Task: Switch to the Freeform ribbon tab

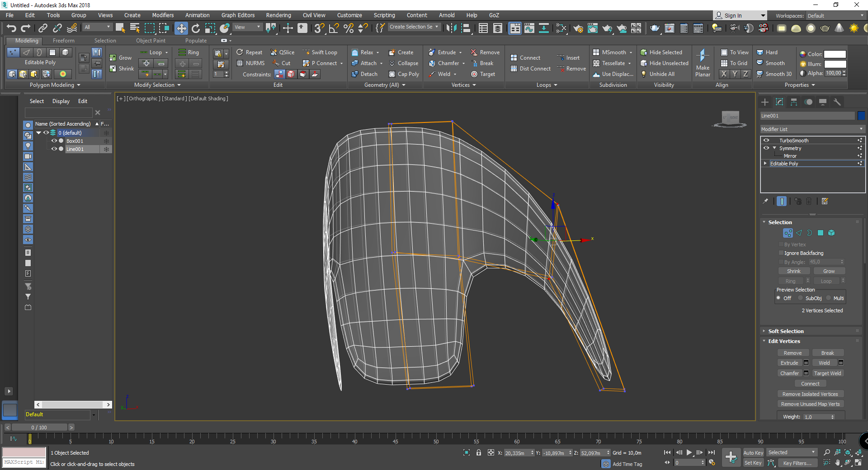Action: pyautogui.click(x=63, y=41)
